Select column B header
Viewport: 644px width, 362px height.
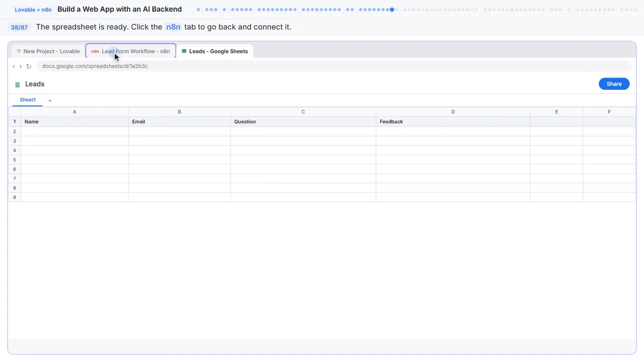(x=180, y=112)
